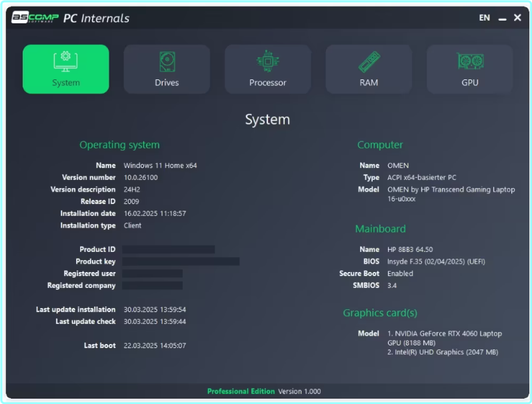Click the monitor gear System icon
The height and width of the screenshot is (404, 532).
tap(65, 61)
